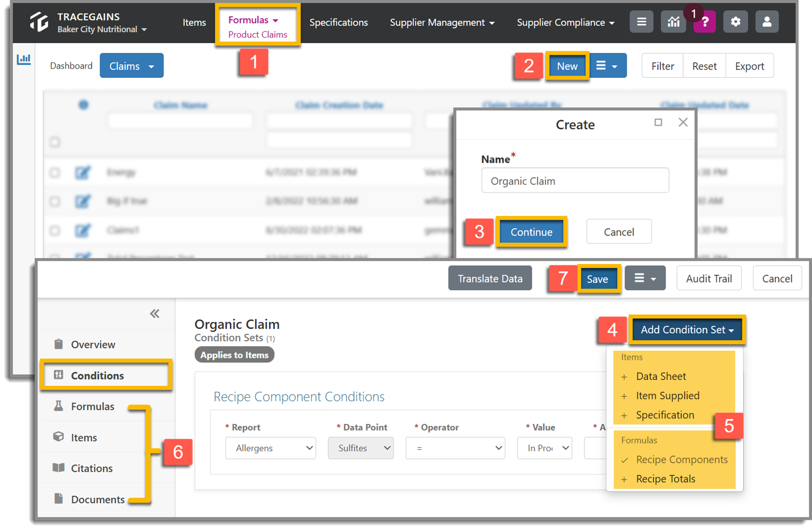Open Citations via the book icon
Viewport: 812px width, 530px height.
click(59, 468)
